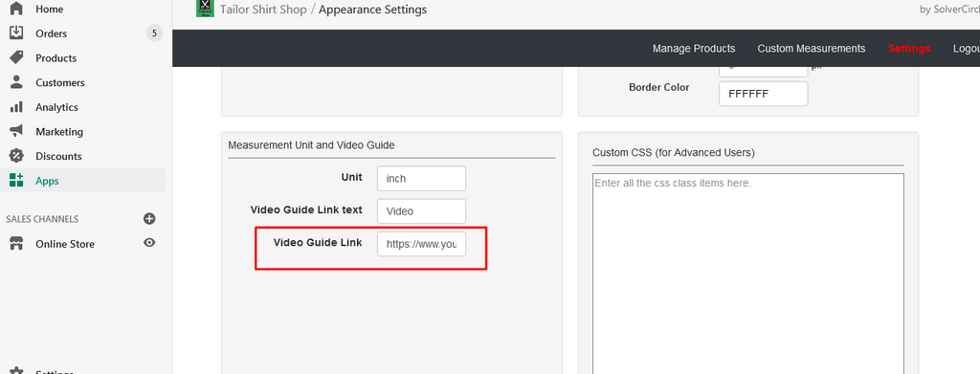980x374 pixels.
Task: Open the Products menu item
Action: tap(56, 58)
